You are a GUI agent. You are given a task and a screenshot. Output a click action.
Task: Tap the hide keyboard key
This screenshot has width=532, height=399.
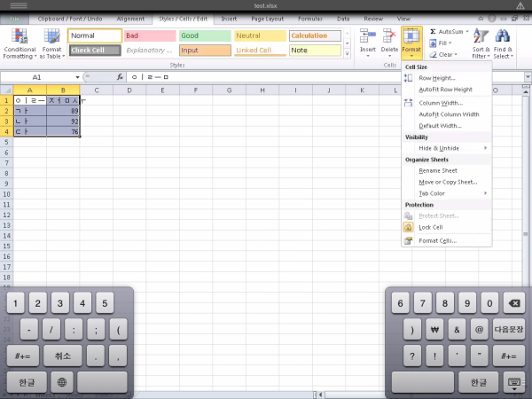(514, 383)
